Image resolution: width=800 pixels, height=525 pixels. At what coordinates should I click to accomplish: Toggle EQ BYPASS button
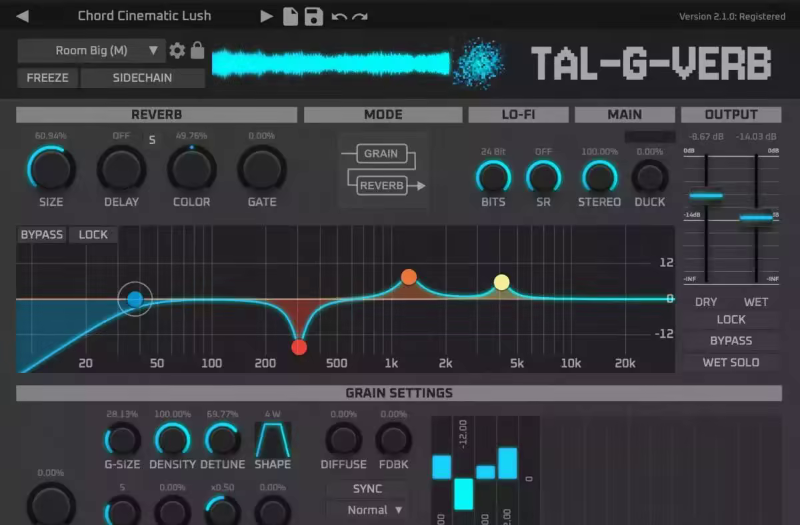42,235
